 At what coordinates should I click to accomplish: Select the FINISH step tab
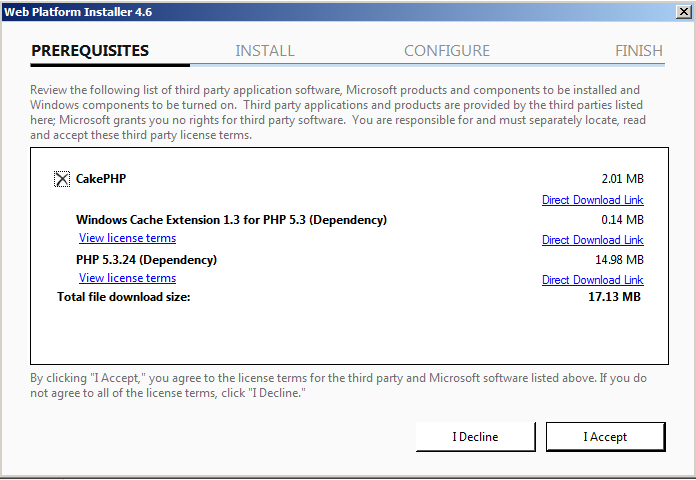point(639,51)
